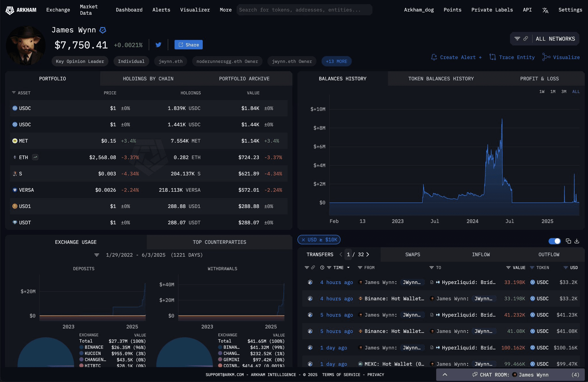Click the MET token icon in the portfolio
The width and height of the screenshot is (588, 382).
[15, 141]
